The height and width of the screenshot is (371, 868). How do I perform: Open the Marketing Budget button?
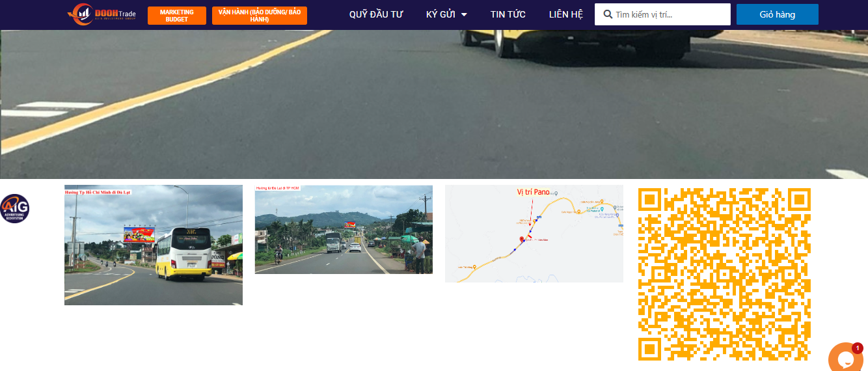(177, 16)
